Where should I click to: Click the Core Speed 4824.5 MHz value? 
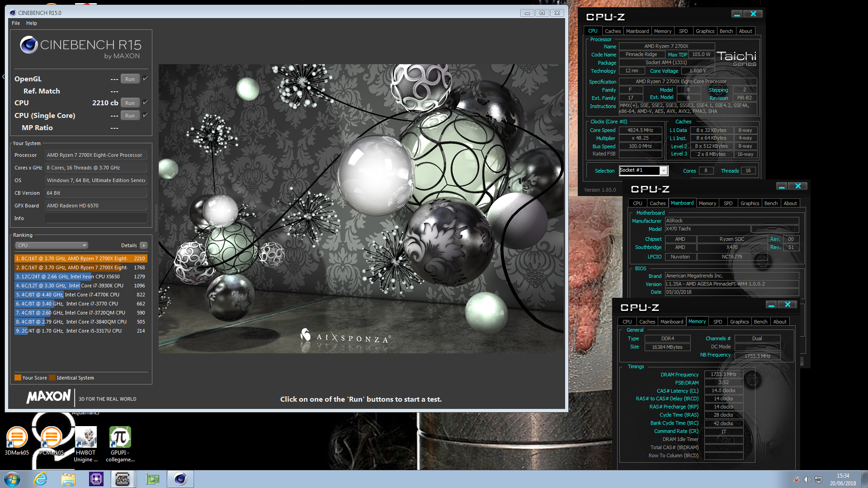(640, 130)
